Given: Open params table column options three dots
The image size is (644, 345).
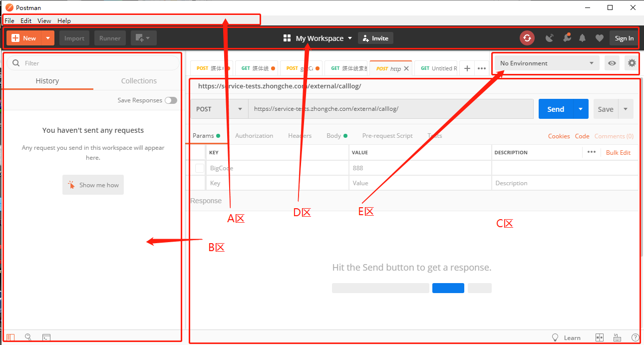Looking at the screenshot, I should point(592,152).
